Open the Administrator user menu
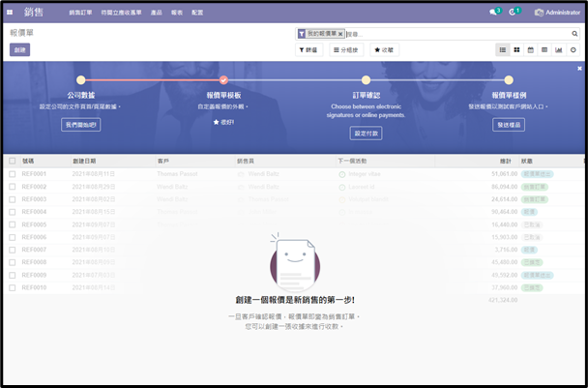588x388 pixels. coord(557,13)
